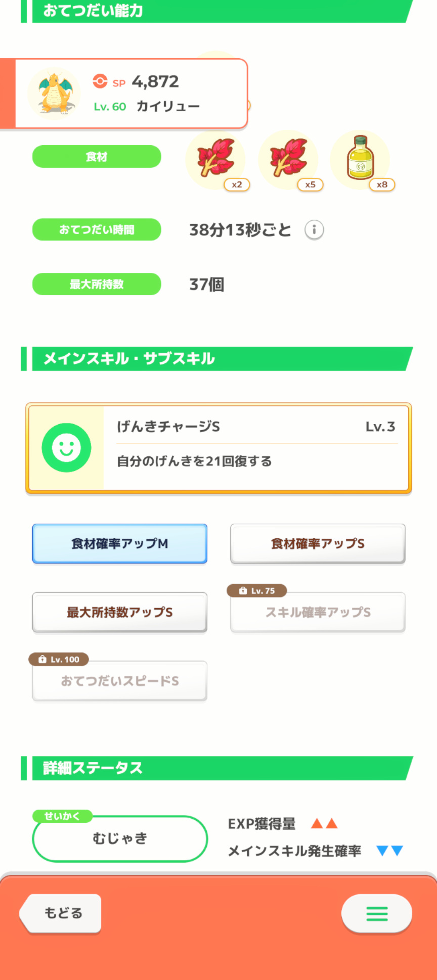
Task: Tap the 最大所持数 green label
Action: pyautogui.click(x=97, y=284)
